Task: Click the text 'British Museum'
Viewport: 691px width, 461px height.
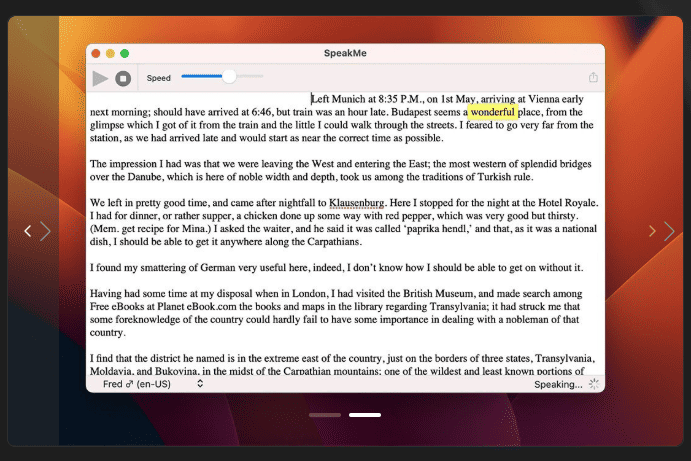Action: [439, 294]
